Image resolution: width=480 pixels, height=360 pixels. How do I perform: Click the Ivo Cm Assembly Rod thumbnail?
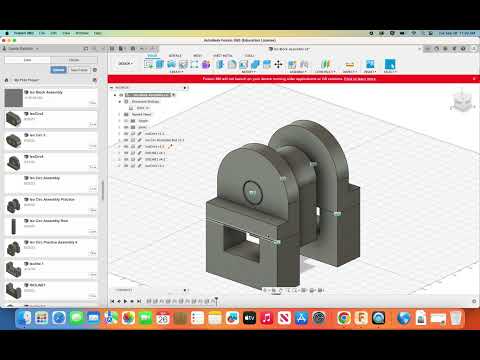pos(14,226)
